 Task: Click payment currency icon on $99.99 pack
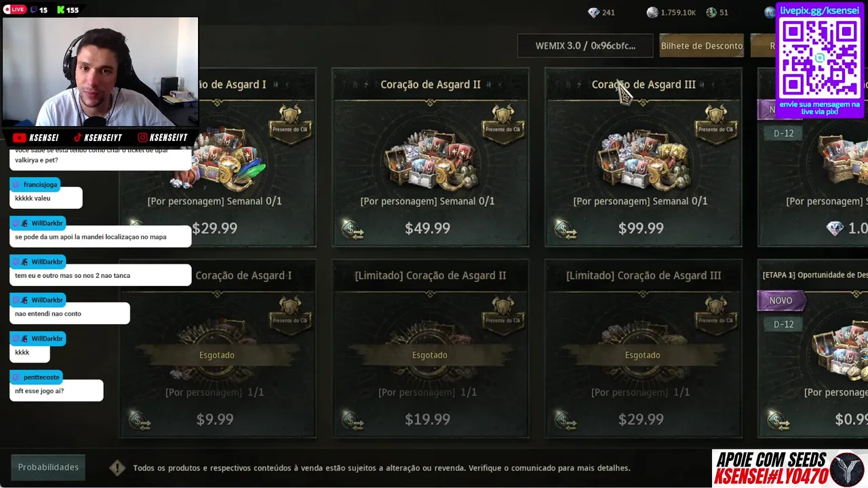click(x=566, y=229)
